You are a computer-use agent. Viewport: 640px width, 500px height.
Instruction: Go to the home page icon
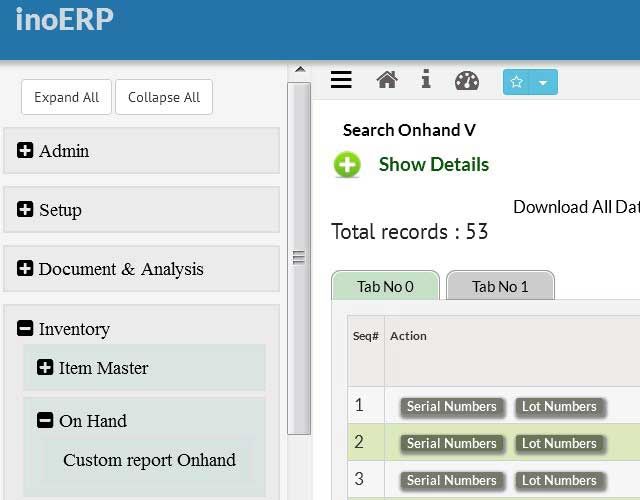[387, 80]
